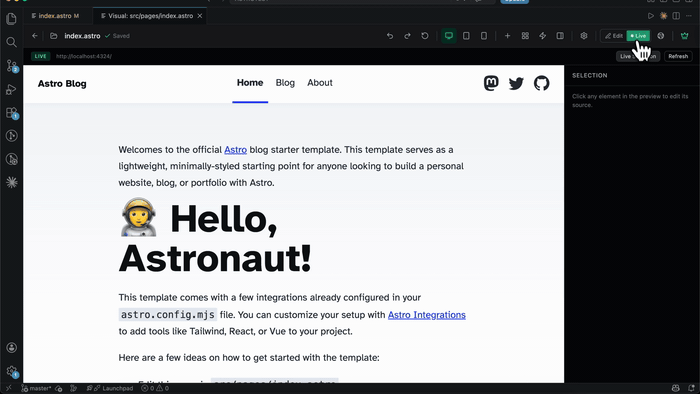Click the Hello, Astronaut! heading
Viewport: 700px width, 394px height.
(215, 238)
